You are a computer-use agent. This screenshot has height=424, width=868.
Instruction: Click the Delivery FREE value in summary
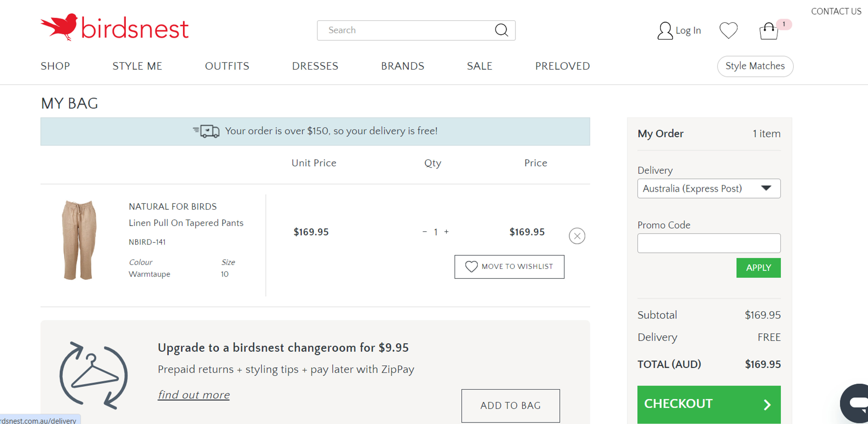(769, 337)
